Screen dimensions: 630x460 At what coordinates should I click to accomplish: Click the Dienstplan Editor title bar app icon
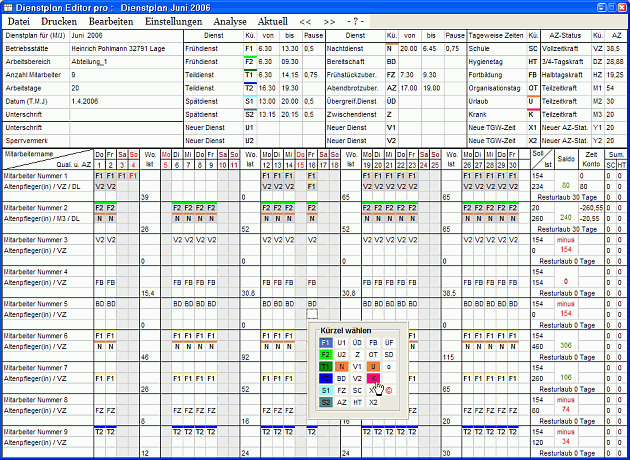tap(8, 8)
